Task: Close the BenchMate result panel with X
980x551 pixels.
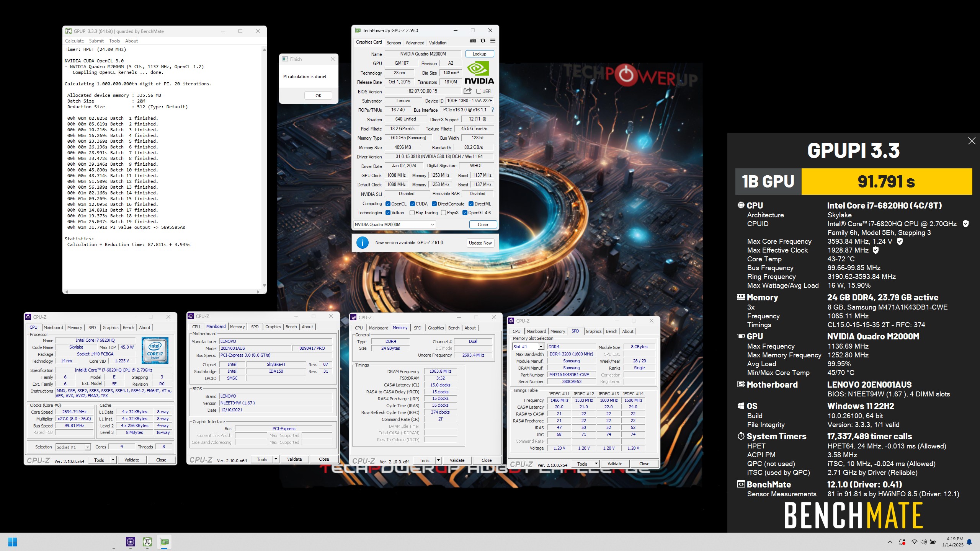Action: (972, 141)
